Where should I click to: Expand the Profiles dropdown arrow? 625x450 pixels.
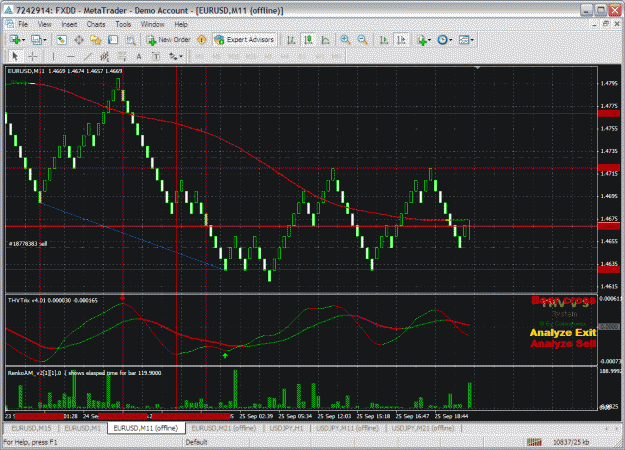[x=44, y=40]
